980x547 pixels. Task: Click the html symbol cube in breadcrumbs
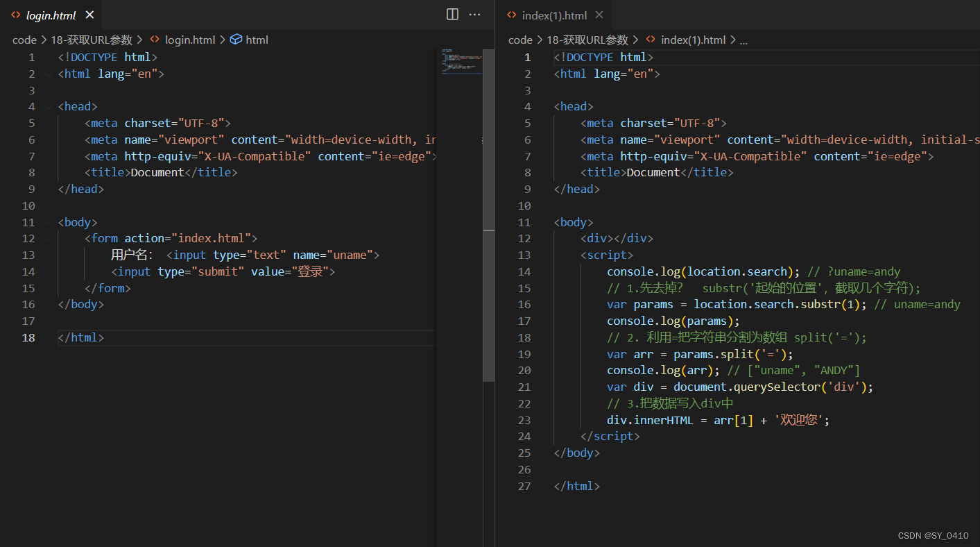pyautogui.click(x=236, y=40)
